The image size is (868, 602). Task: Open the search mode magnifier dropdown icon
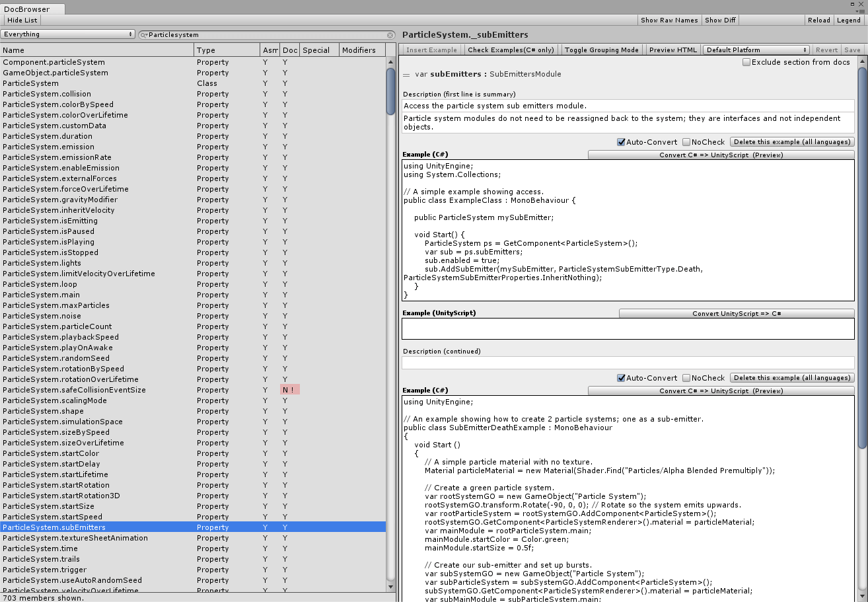coord(144,34)
